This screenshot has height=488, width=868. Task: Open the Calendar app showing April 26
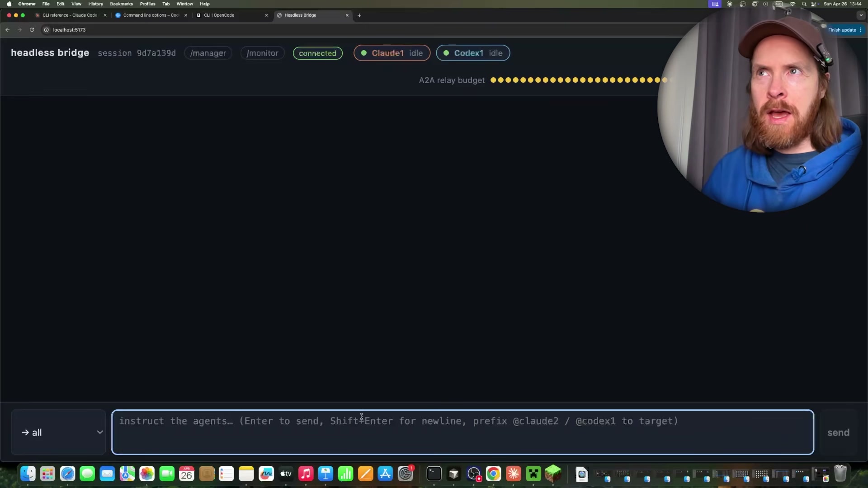click(186, 474)
